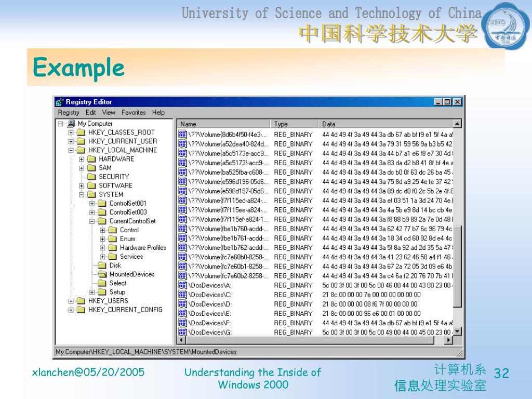The image size is (532, 399).
Task: Click the Disk folder icon
Action: pyautogui.click(x=102, y=265)
